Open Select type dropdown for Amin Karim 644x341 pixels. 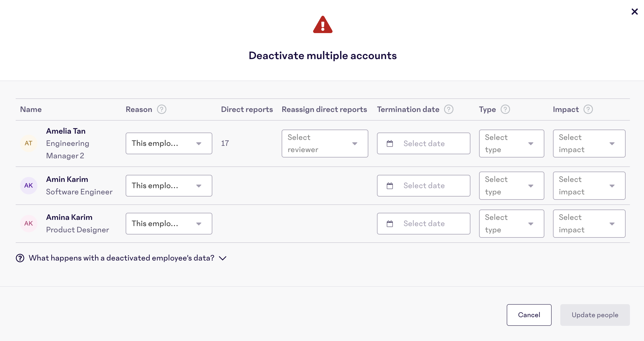pyautogui.click(x=511, y=186)
